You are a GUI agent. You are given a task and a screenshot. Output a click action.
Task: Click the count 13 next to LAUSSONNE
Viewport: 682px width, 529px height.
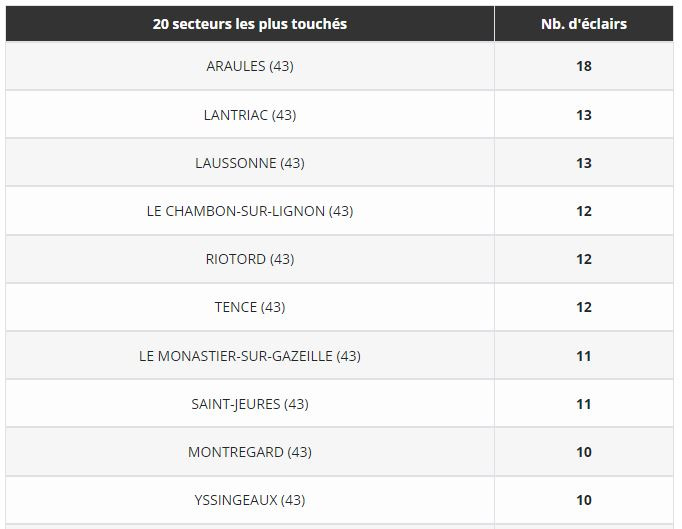tap(584, 163)
